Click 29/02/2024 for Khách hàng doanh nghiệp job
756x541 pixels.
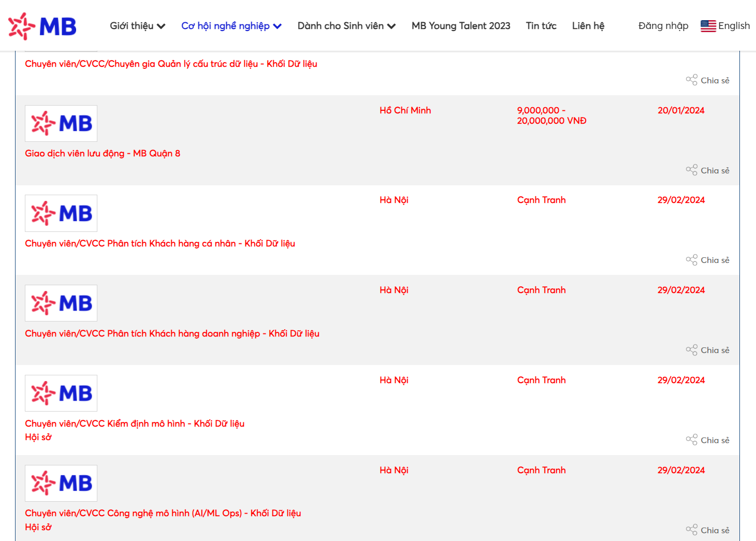681,290
